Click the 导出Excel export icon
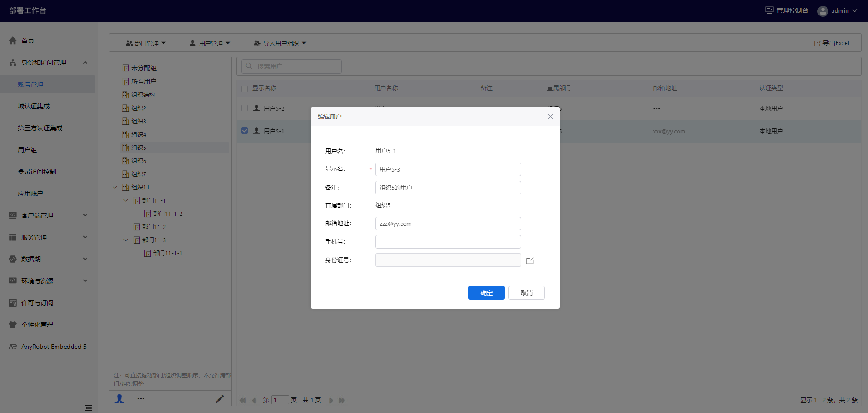 817,43
